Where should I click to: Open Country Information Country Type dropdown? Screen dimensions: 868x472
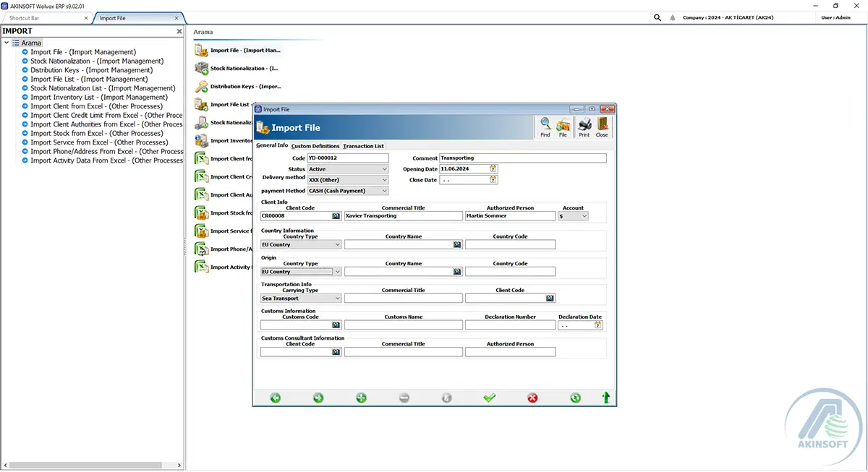pos(301,245)
